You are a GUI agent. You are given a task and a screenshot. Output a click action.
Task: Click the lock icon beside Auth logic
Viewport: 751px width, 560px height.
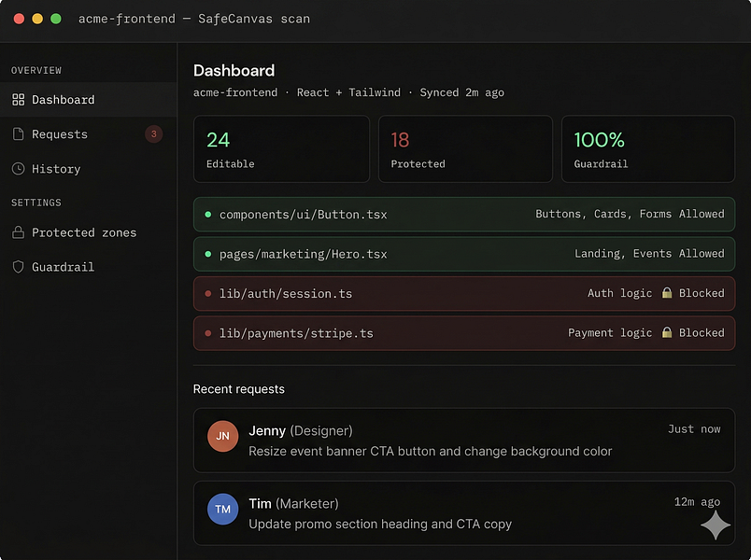coord(667,292)
